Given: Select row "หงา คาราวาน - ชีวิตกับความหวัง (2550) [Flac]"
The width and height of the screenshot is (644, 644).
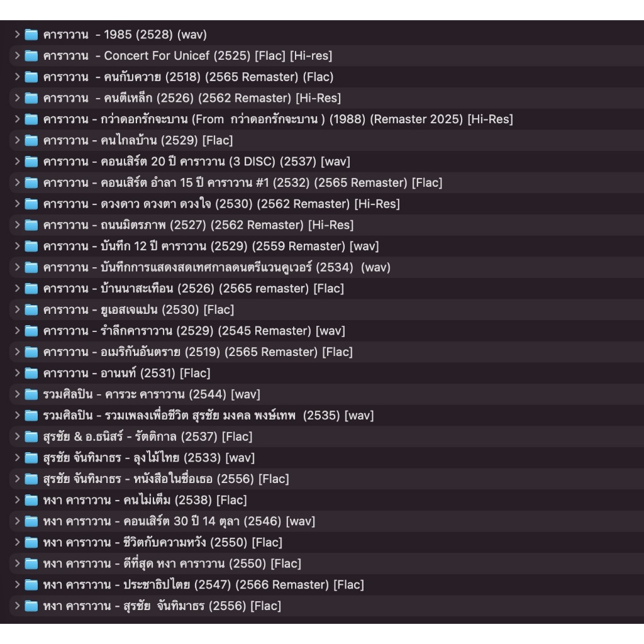Looking at the screenshot, I should pos(326,542).
